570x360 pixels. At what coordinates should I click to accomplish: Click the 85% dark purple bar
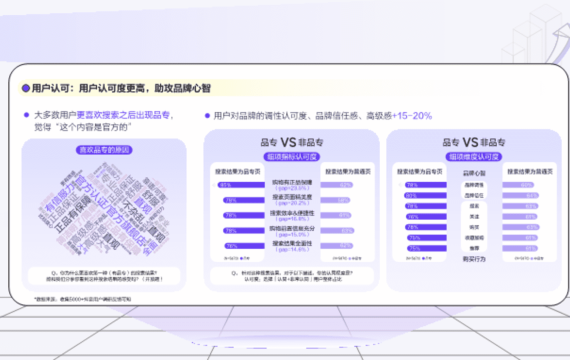coord(241,185)
